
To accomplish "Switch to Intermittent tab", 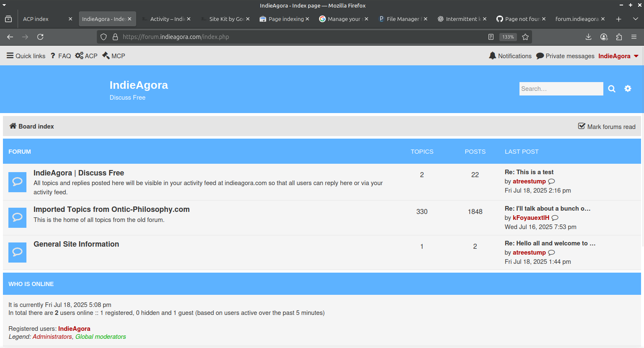I will 463,19.
